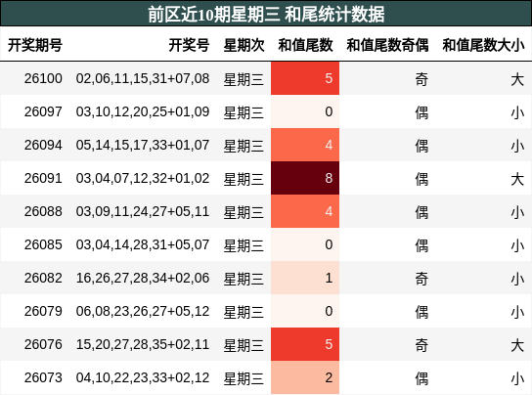Click numbers 05,14,15,17,33+01,07

click(x=143, y=146)
